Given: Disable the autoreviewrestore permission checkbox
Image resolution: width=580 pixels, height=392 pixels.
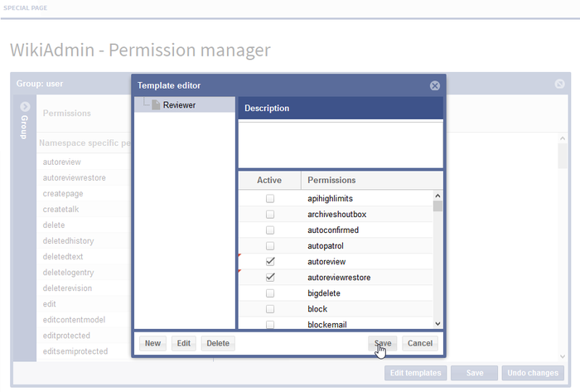Looking at the screenshot, I should 270,278.
